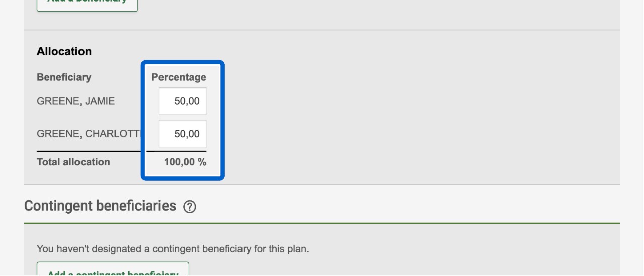Select the GREENE, JAMIE beneficiary name
This screenshot has height=276, width=644.
(75, 101)
